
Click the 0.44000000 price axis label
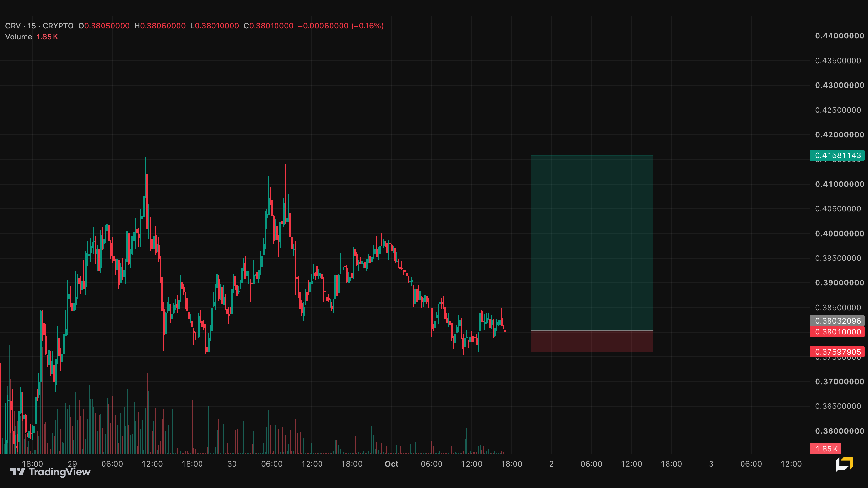pos(839,36)
